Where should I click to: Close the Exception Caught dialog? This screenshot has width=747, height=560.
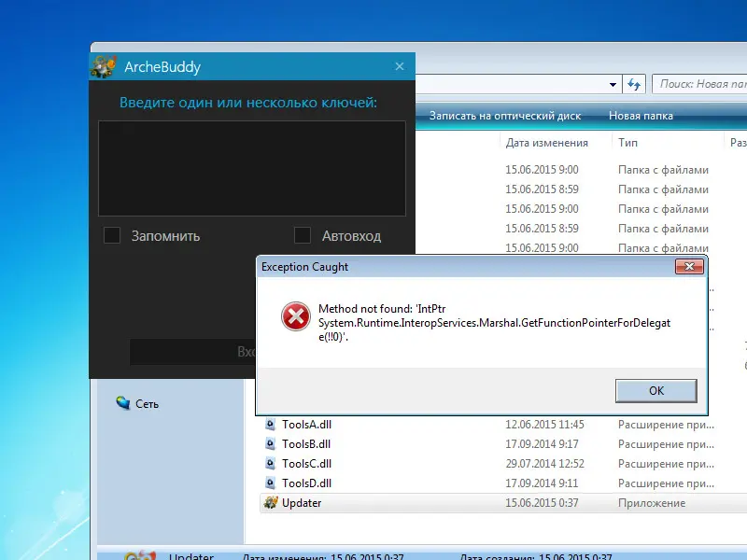coord(689,267)
